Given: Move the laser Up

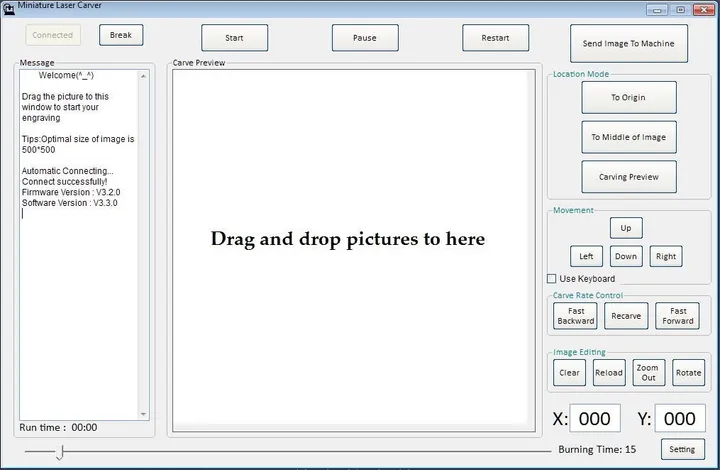Looking at the screenshot, I should click(626, 228).
